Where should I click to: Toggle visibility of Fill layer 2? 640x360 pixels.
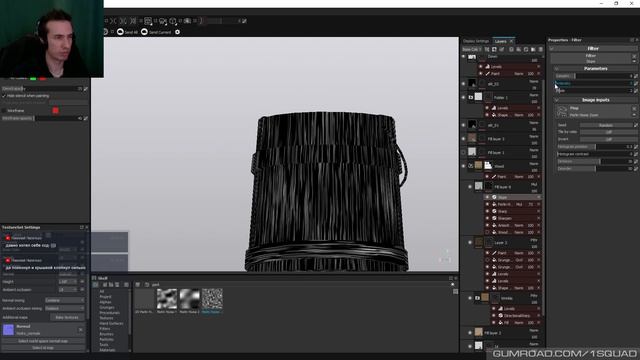[x=470, y=333]
